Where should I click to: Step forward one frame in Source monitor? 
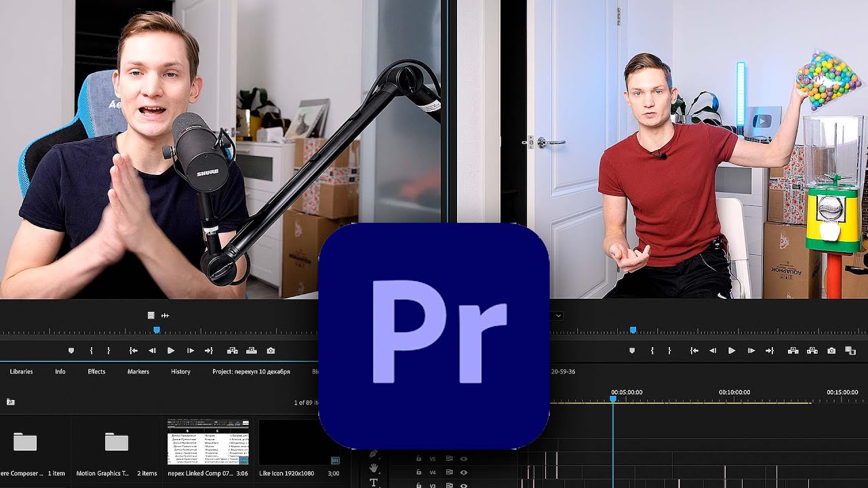[x=191, y=350]
